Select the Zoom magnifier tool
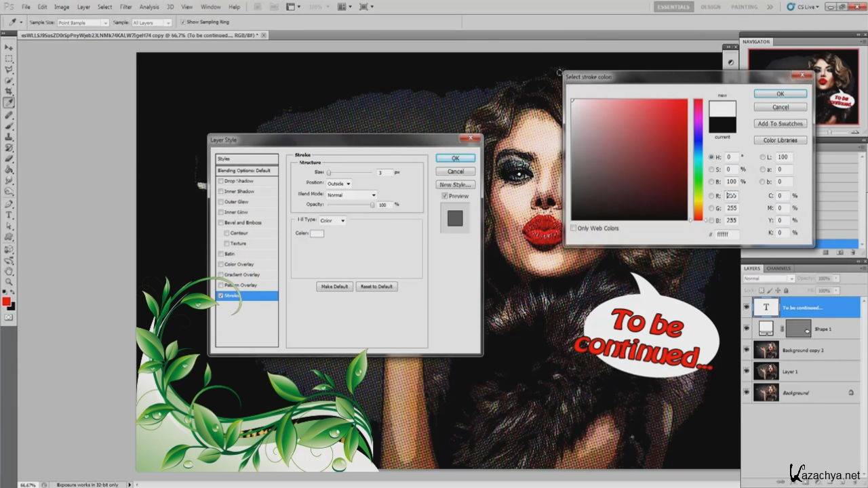 pyautogui.click(x=9, y=281)
